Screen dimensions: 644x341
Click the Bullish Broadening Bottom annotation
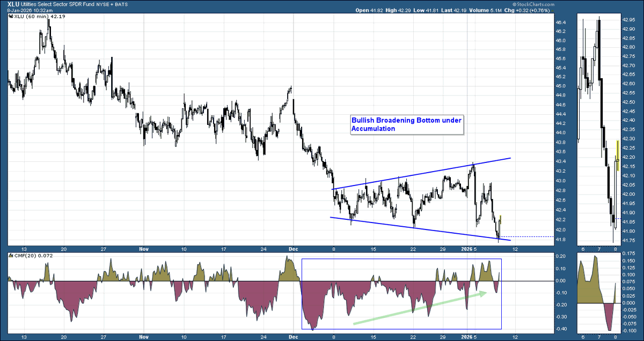pos(406,124)
